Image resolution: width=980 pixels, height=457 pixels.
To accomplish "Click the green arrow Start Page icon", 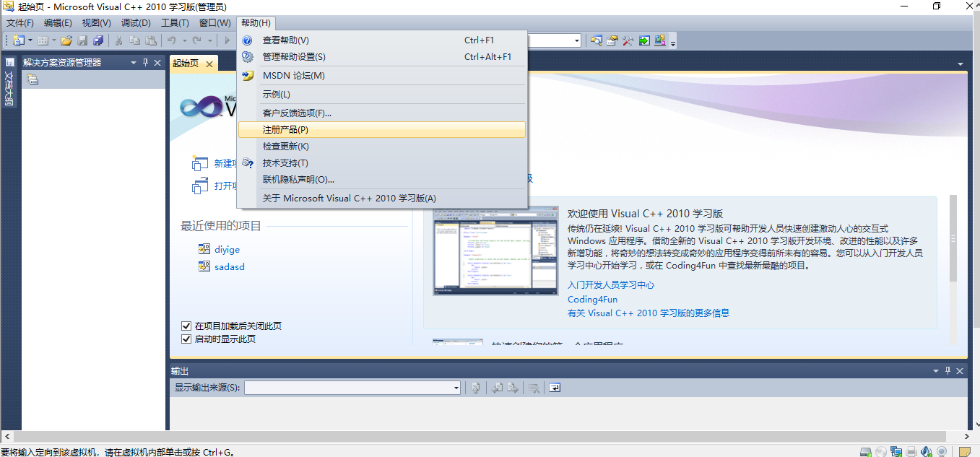I will click(x=644, y=40).
